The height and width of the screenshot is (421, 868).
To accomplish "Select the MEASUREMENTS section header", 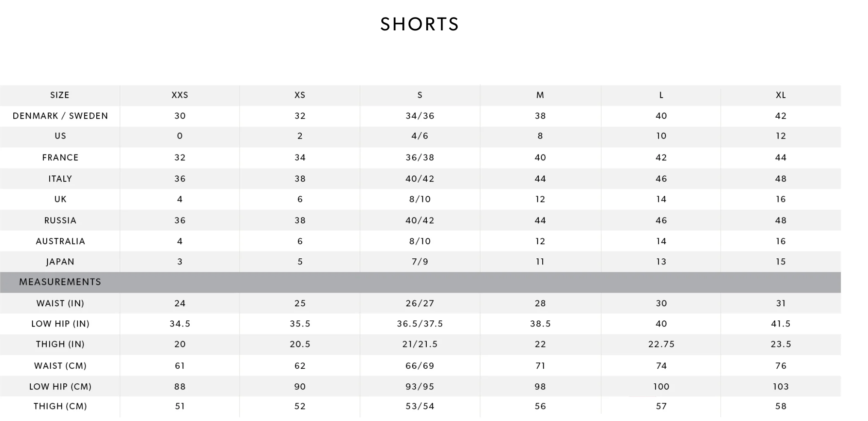I will [60, 282].
